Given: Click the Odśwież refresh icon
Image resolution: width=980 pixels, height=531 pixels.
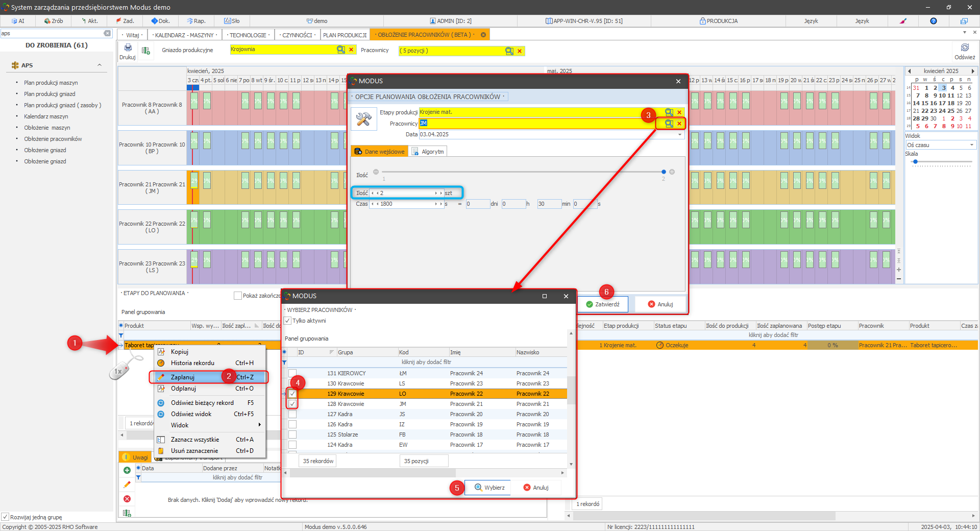Looking at the screenshot, I should pos(964,48).
